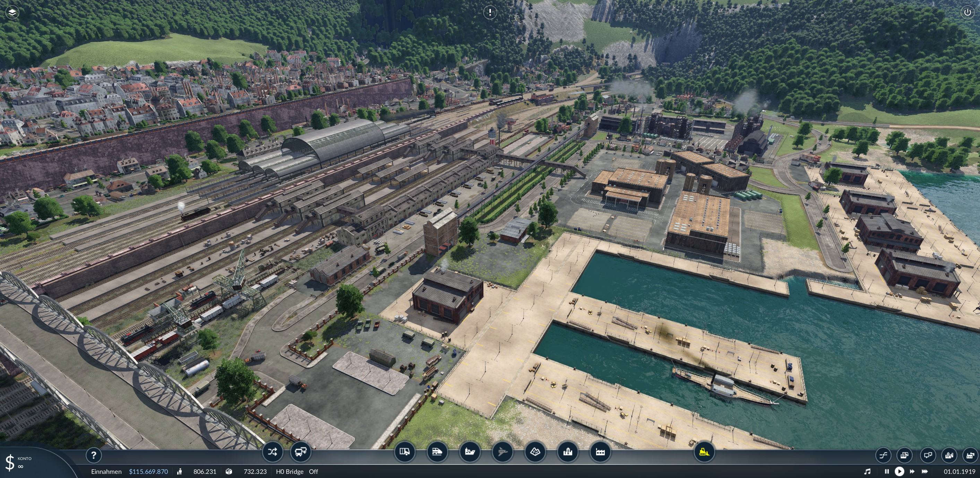Open the track upgrade tool icon
Viewport: 980px width, 478px height.
coord(883,455)
